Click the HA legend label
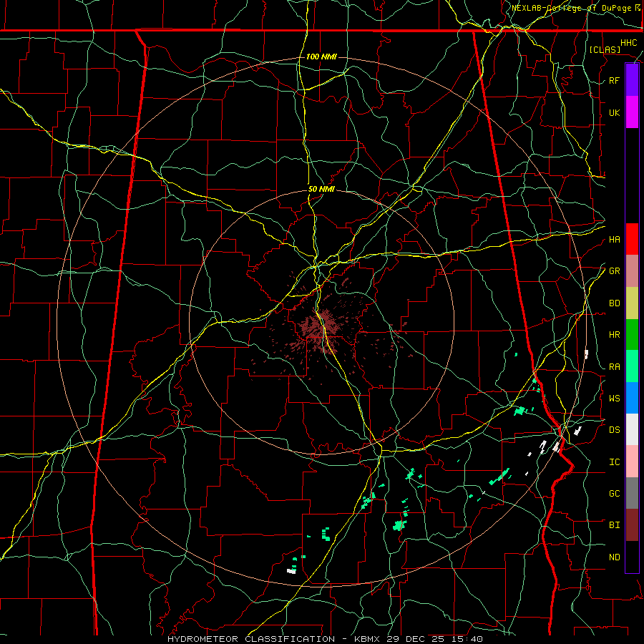Viewport: 644px width, 644px height. click(614, 239)
